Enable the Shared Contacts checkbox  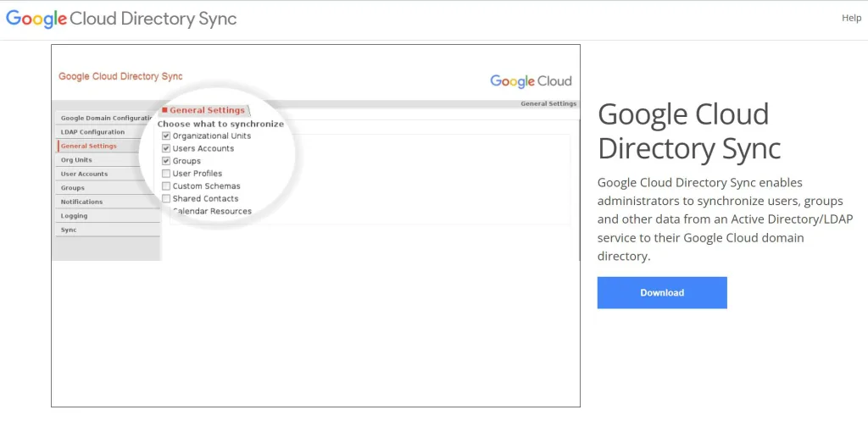pyautogui.click(x=166, y=198)
